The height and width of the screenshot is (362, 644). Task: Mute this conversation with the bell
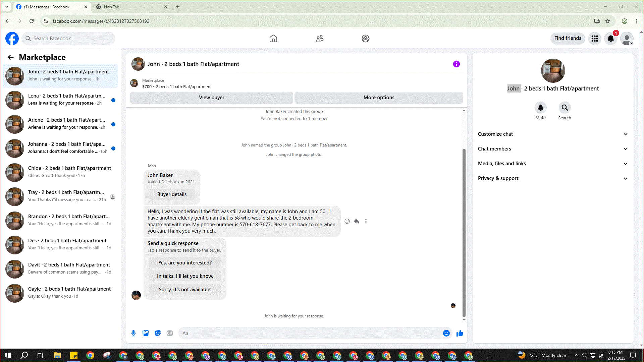tap(540, 108)
